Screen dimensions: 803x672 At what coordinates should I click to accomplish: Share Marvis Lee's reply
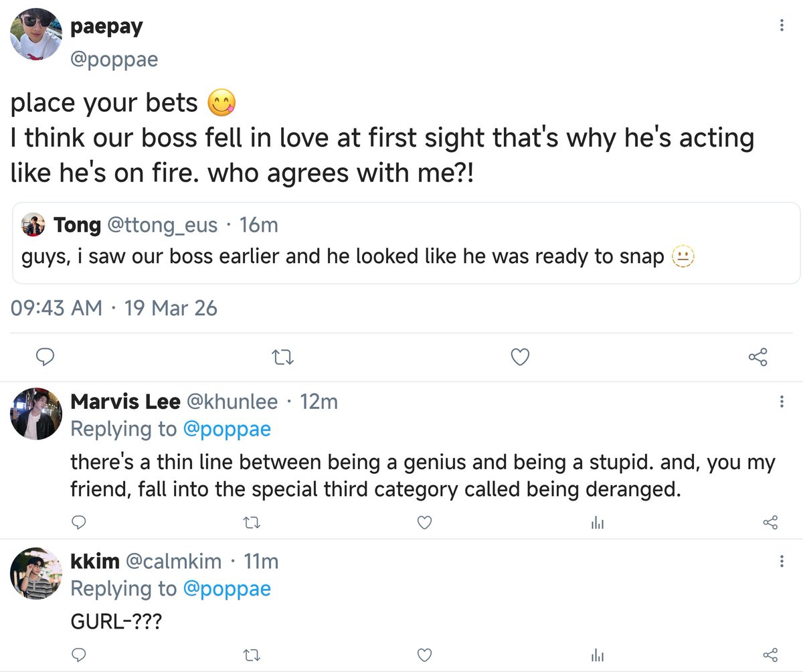tap(770, 522)
